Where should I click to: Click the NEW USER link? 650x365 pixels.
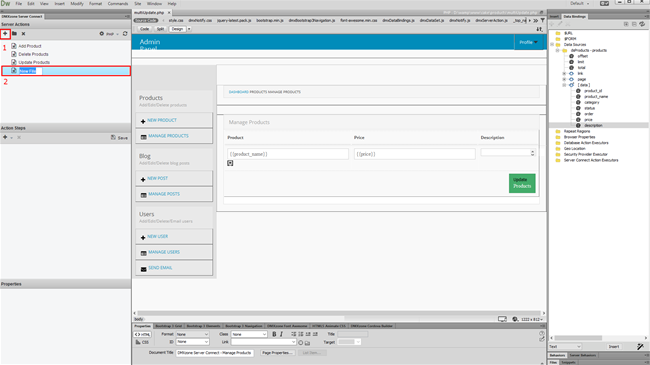(x=158, y=236)
